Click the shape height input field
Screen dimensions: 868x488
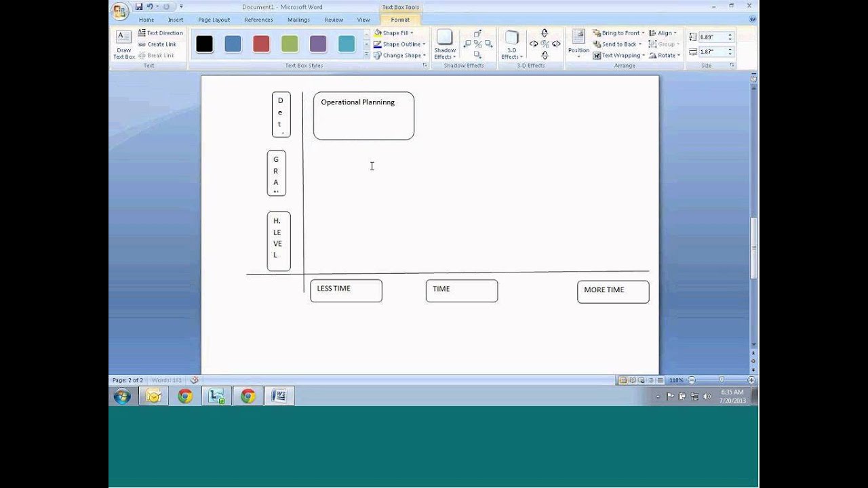click(712, 37)
